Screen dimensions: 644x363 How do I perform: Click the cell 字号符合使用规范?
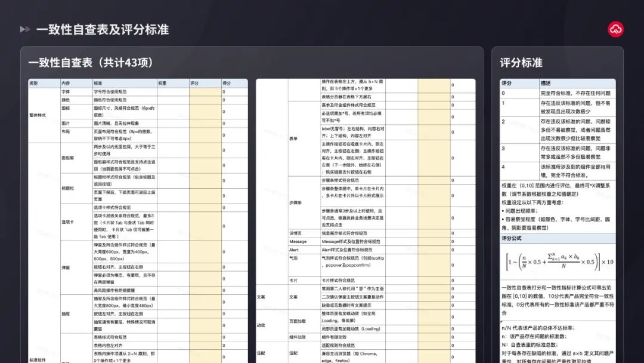pos(125,92)
